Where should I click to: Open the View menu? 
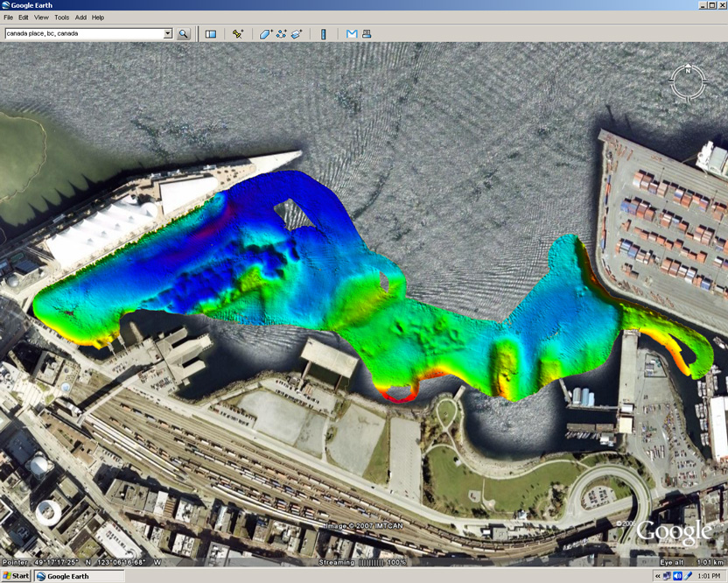[41, 18]
